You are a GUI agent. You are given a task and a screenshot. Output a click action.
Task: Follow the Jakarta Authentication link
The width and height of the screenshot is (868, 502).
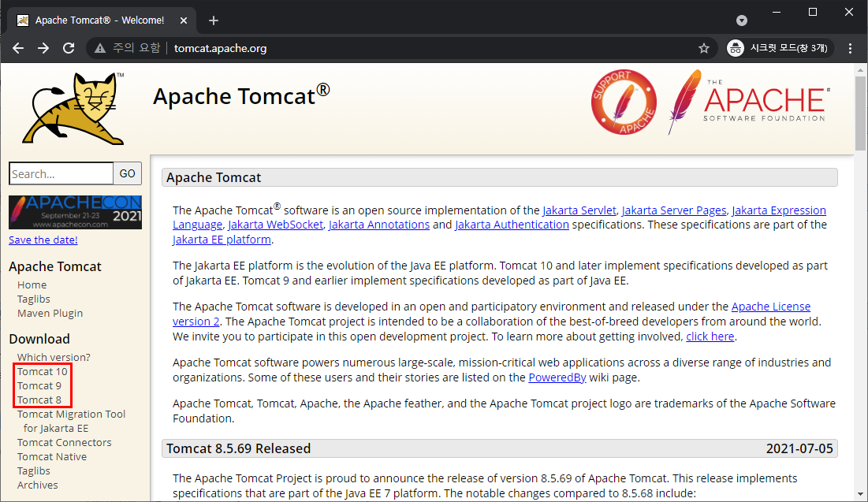pos(512,225)
